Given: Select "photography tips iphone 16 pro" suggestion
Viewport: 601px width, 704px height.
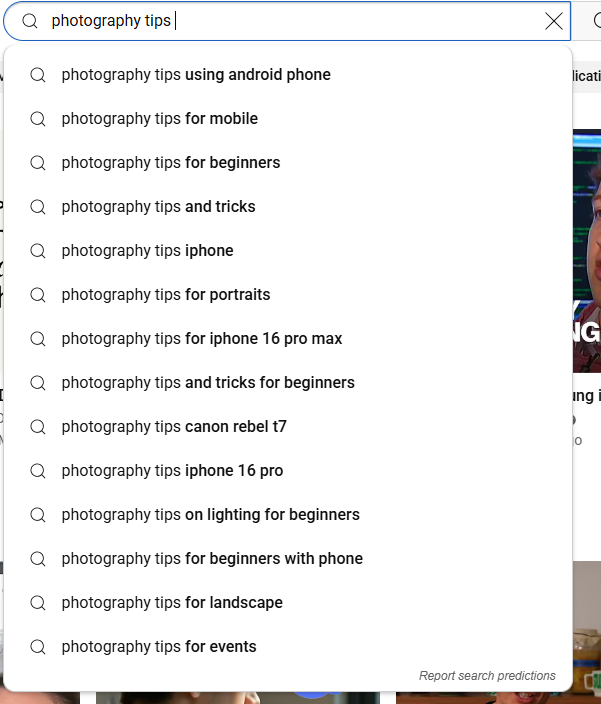Looking at the screenshot, I should click(172, 471).
